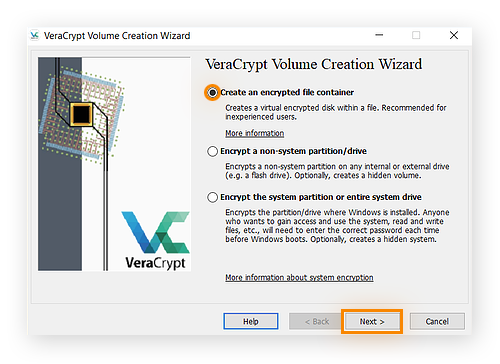
Task: Click the 'Encrypts the partition/drive where Windows' description
Action: (x=337, y=226)
